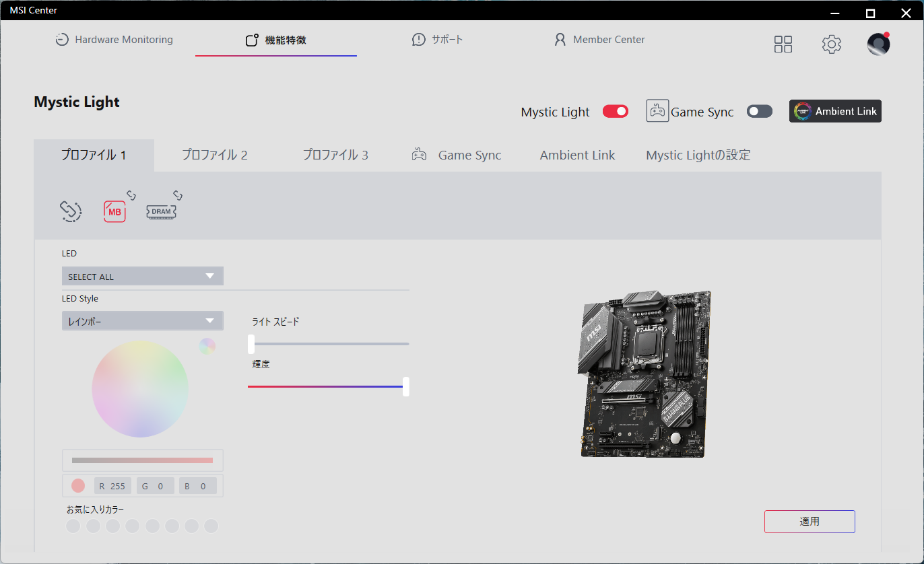Switch to プロファイル 2
Viewport: 924px width, 564px height.
click(x=215, y=155)
